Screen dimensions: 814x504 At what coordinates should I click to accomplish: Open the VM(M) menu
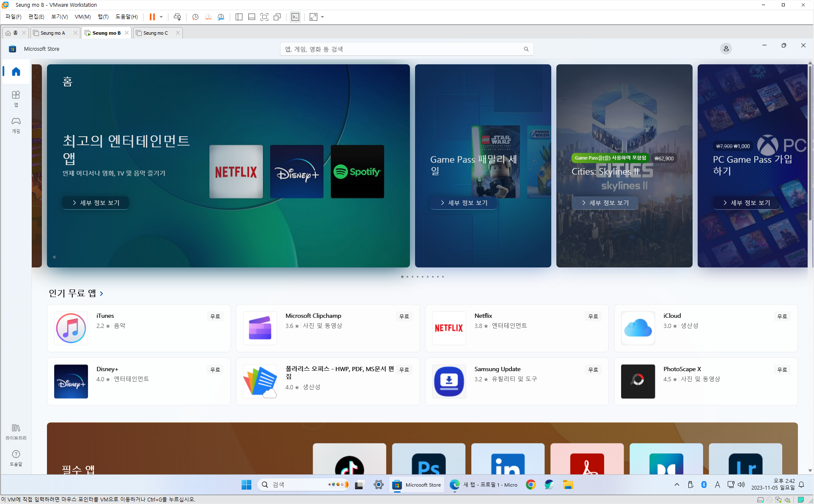[x=82, y=17]
